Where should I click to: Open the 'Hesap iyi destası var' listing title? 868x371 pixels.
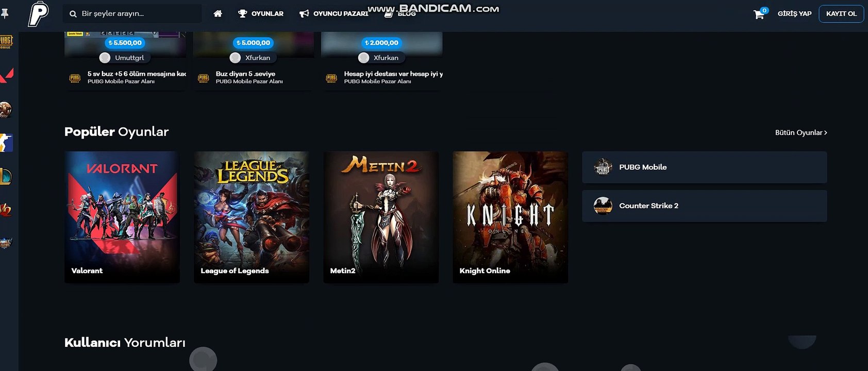[x=393, y=74]
